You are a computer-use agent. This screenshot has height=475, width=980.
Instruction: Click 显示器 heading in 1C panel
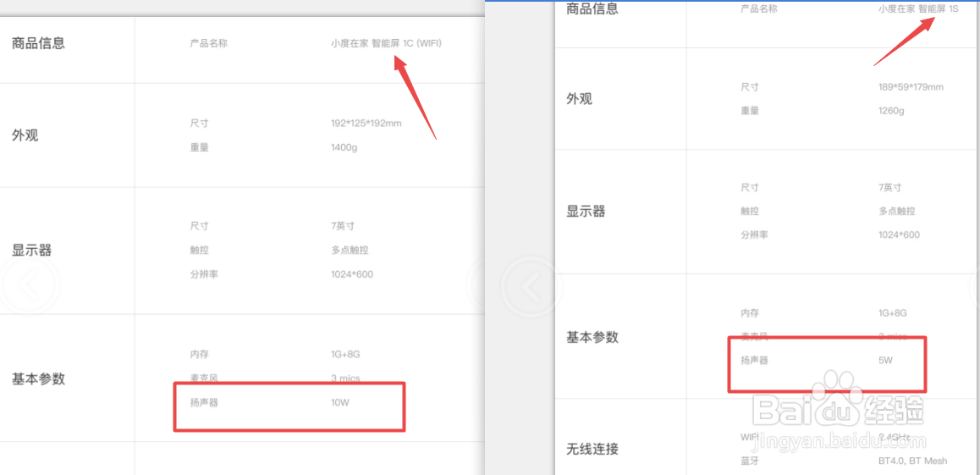[32, 251]
